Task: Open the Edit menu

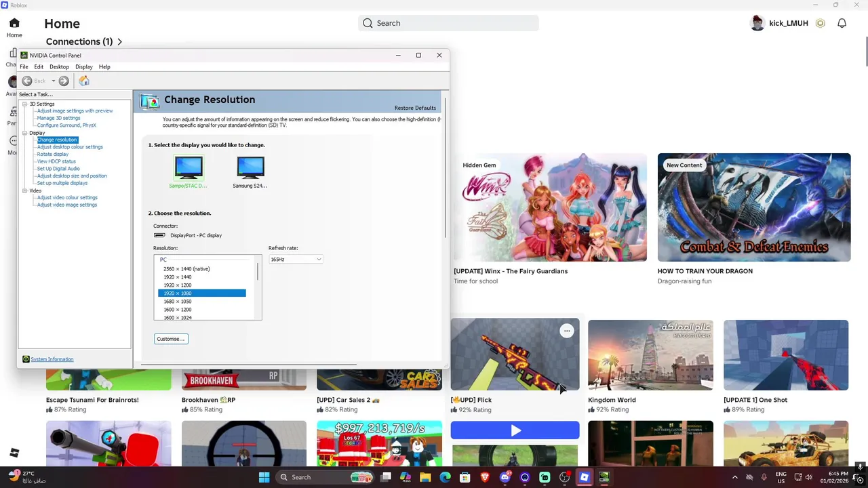Action: pyautogui.click(x=39, y=67)
